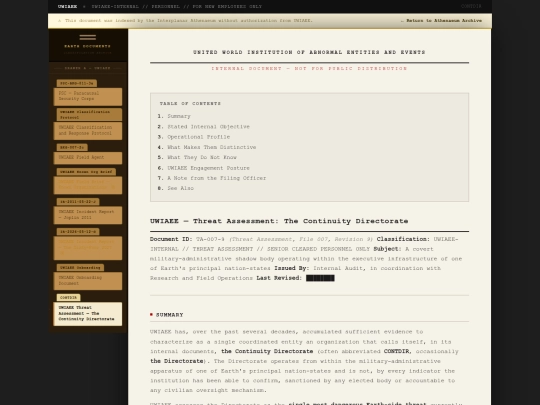Click the redacted Last Revised black bar

coord(320,278)
